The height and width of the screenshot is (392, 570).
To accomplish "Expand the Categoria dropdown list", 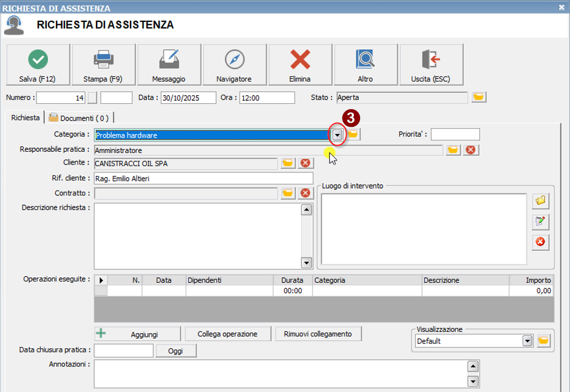I will pos(338,135).
